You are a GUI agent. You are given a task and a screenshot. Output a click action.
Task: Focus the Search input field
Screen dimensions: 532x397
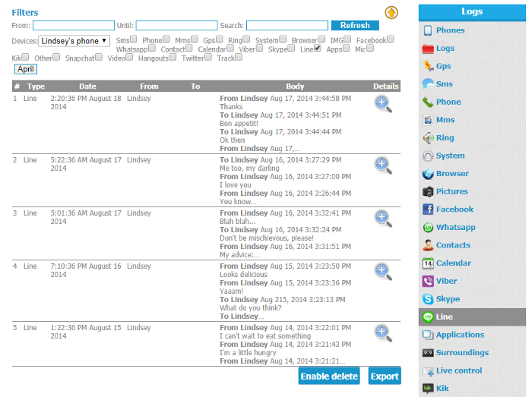[287, 25]
